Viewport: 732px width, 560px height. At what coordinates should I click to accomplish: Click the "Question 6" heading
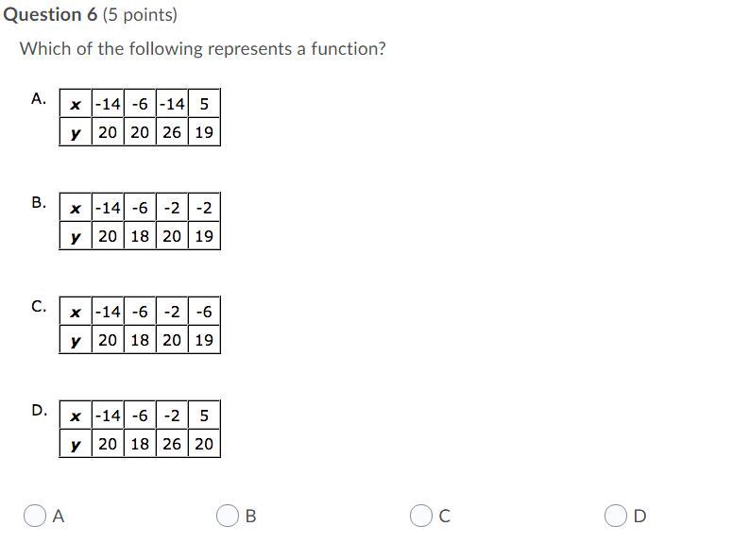click(x=50, y=14)
